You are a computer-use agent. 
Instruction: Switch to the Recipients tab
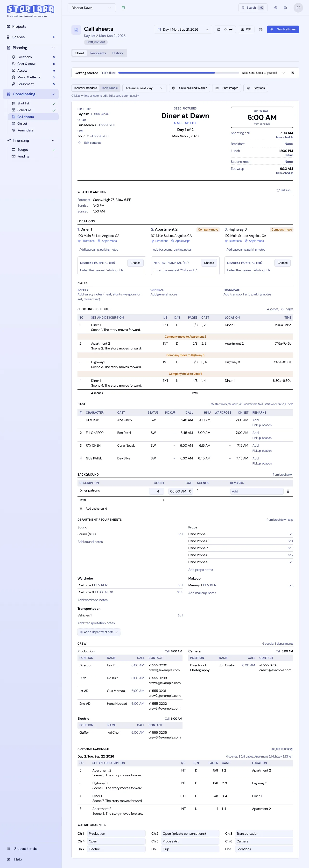tap(98, 53)
